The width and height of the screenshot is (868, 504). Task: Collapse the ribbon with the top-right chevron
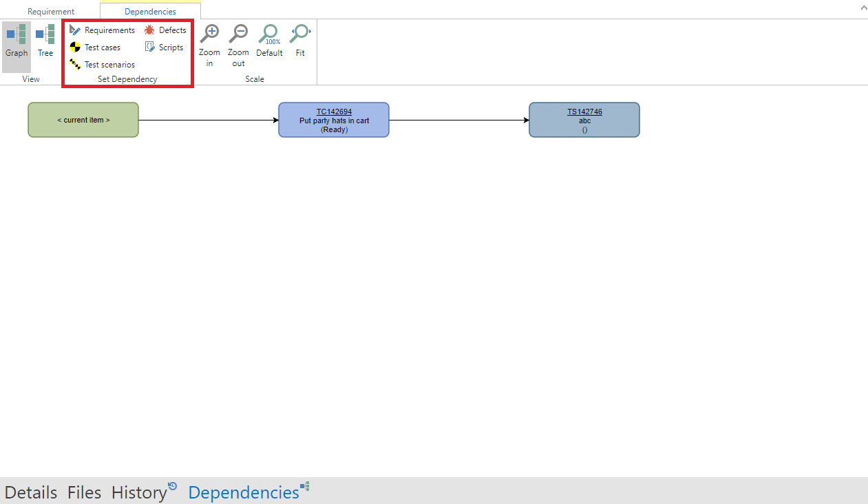point(864,8)
